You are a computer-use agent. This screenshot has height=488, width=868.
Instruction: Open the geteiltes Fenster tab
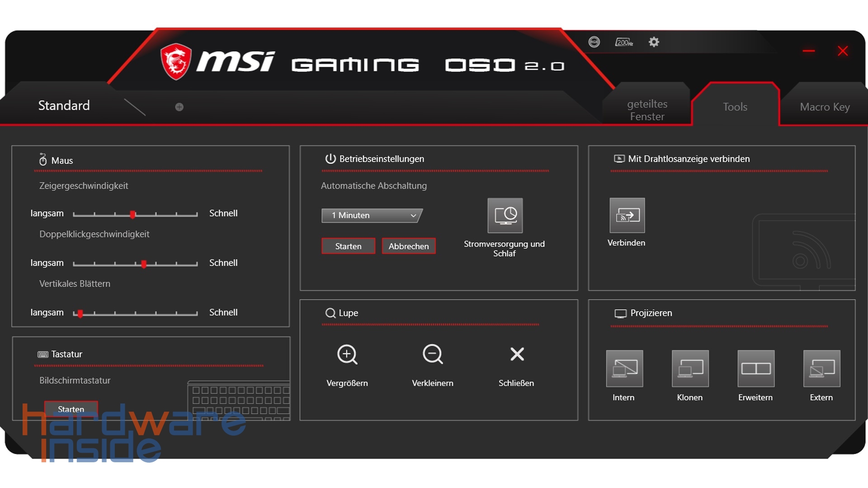647,110
